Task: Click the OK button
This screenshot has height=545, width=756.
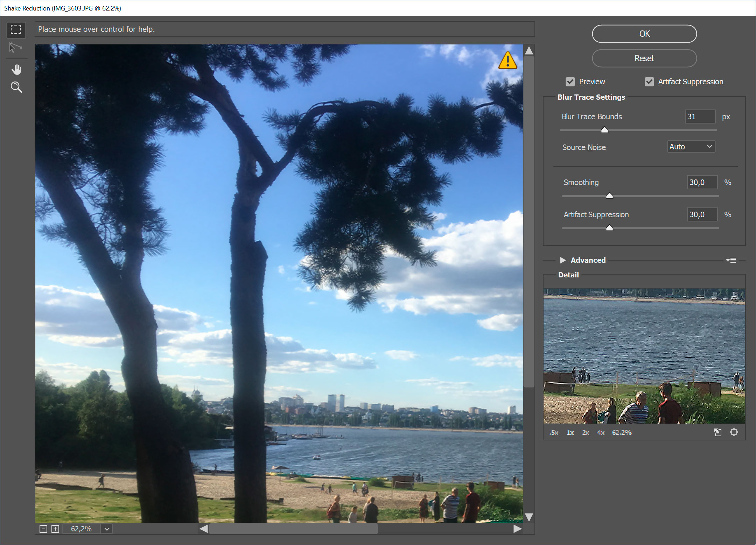Action: pyautogui.click(x=644, y=34)
